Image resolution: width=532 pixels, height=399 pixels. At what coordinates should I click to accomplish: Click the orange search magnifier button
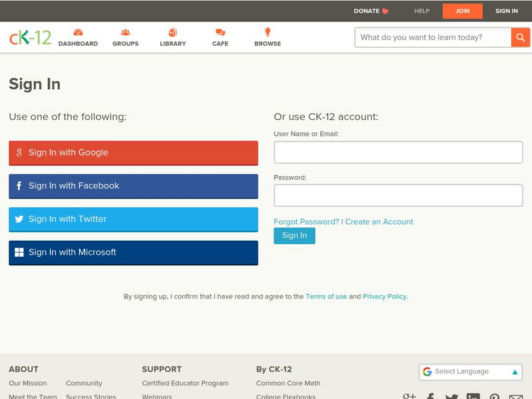tap(520, 37)
